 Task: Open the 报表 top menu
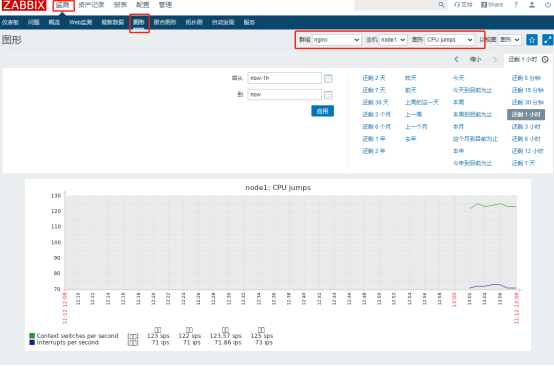[x=120, y=5]
